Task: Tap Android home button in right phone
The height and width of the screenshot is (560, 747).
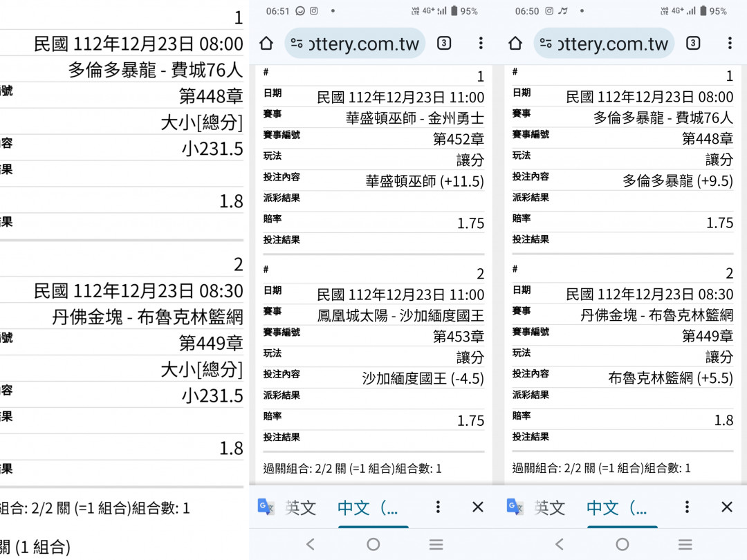Action: [x=622, y=544]
